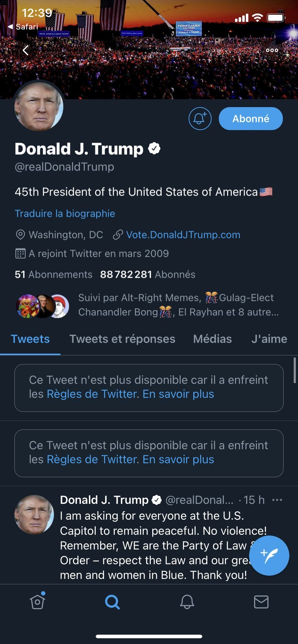
Task: Click En savoir plus in second removed tweet
Action: [178, 460]
